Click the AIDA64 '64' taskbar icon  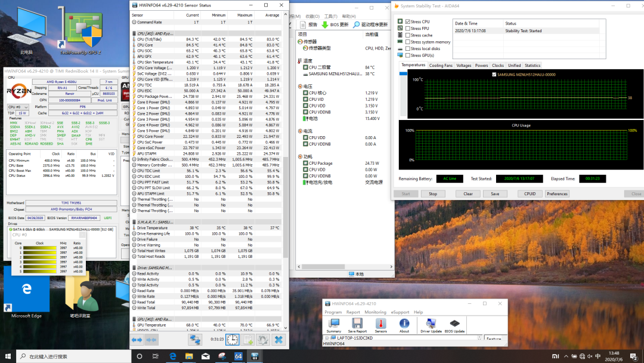pyautogui.click(x=238, y=356)
